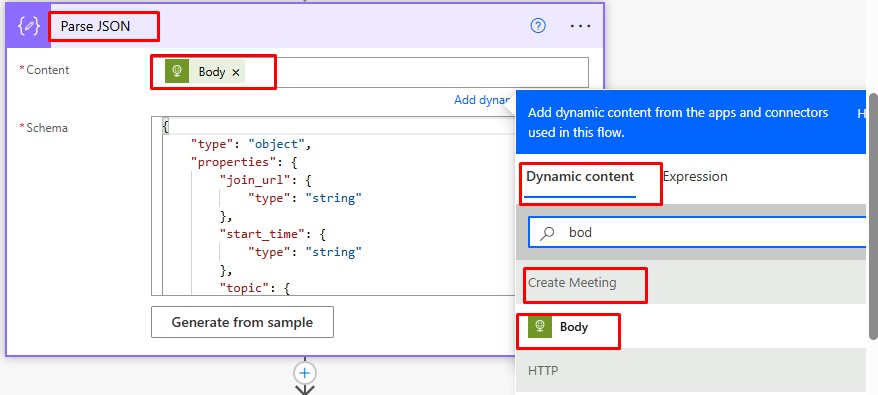The width and height of the screenshot is (878, 395).
Task: Click the Add dynamic content link
Action: (482, 100)
